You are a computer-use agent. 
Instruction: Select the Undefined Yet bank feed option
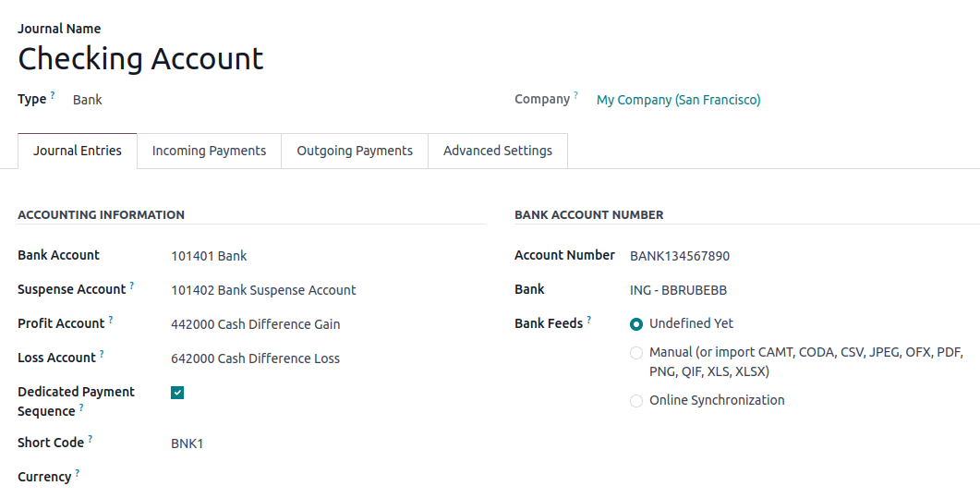tap(636, 324)
